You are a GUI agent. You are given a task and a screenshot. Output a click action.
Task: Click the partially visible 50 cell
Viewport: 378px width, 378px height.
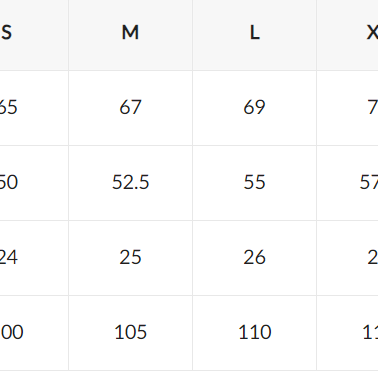click(x=34, y=183)
